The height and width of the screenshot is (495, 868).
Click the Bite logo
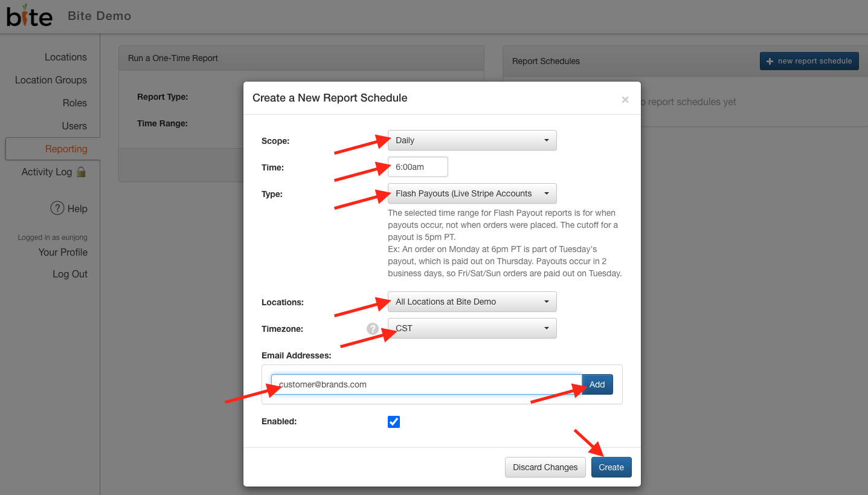[30, 16]
